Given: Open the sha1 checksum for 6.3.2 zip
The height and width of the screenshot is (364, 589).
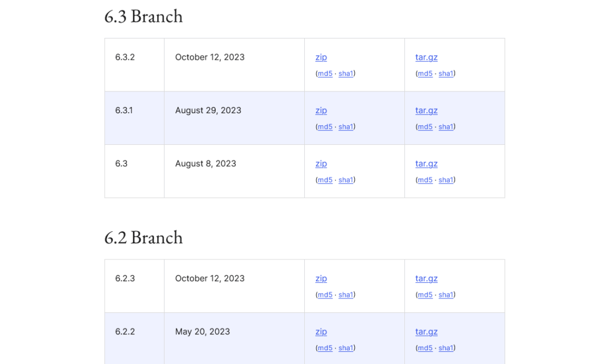Looking at the screenshot, I should click(x=345, y=74).
